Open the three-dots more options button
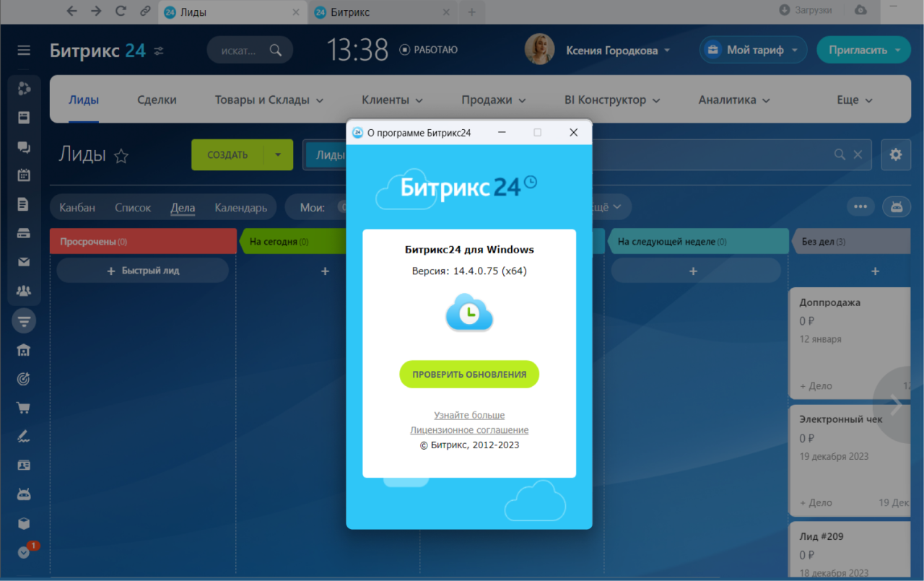 (860, 206)
